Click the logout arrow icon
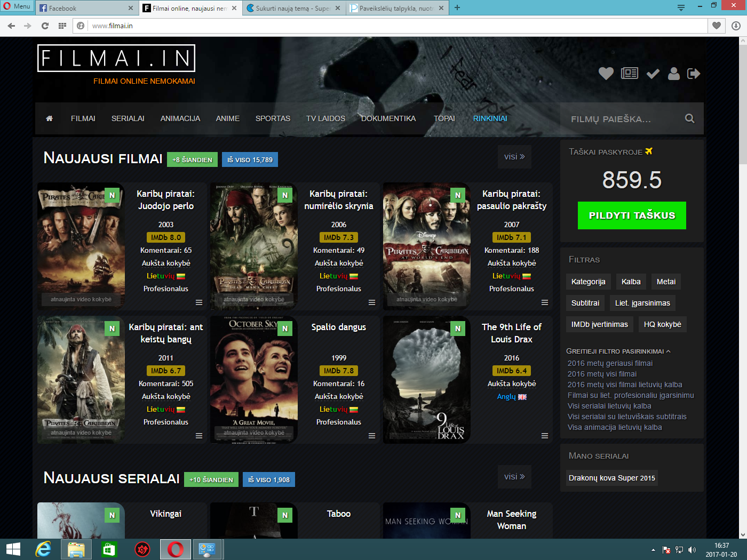The image size is (747, 560). point(694,74)
